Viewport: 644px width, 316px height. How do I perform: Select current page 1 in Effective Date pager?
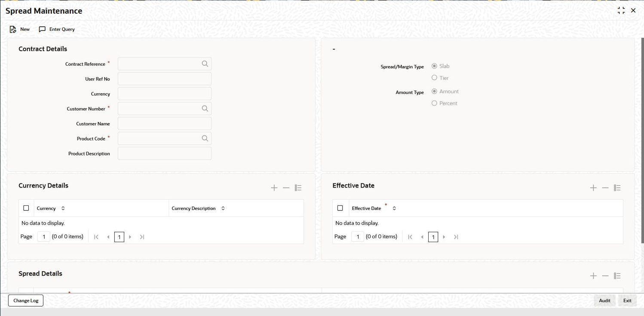pos(433,237)
